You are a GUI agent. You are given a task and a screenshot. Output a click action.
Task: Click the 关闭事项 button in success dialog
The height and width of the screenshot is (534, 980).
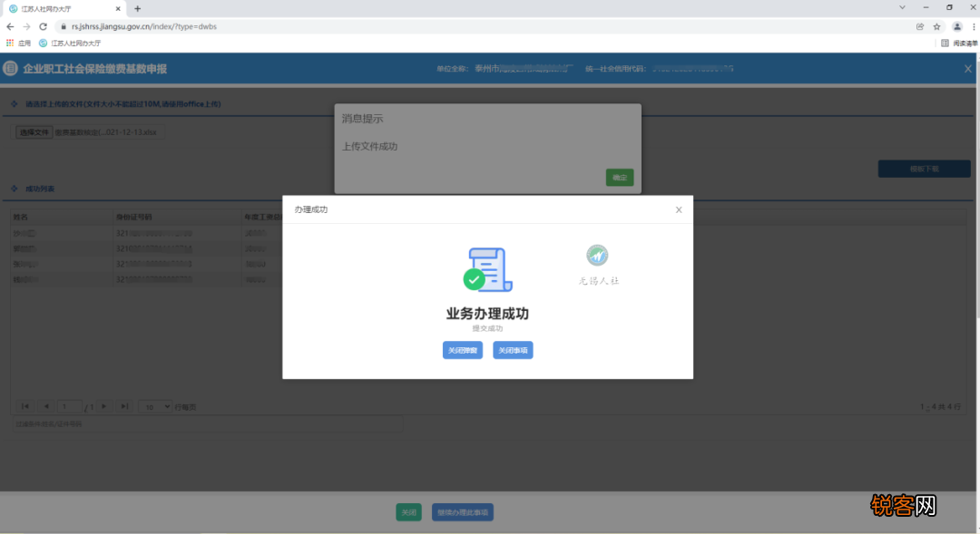[x=513, y=350]
